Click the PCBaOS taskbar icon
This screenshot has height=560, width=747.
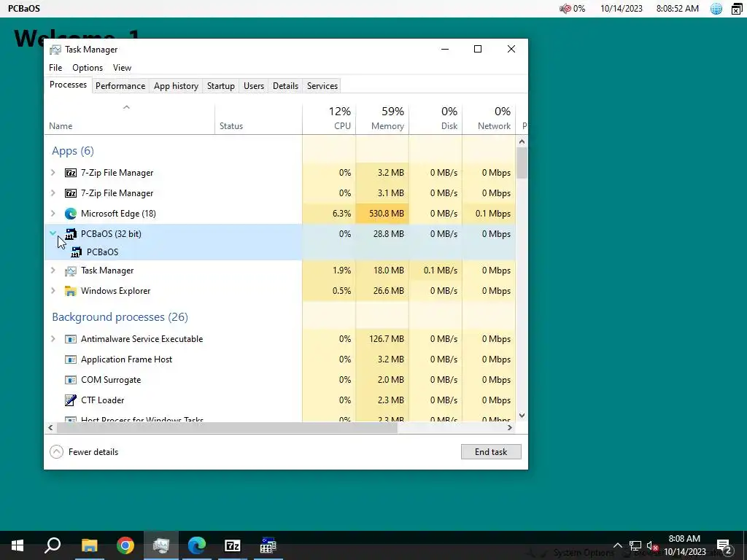click(268, 545)
